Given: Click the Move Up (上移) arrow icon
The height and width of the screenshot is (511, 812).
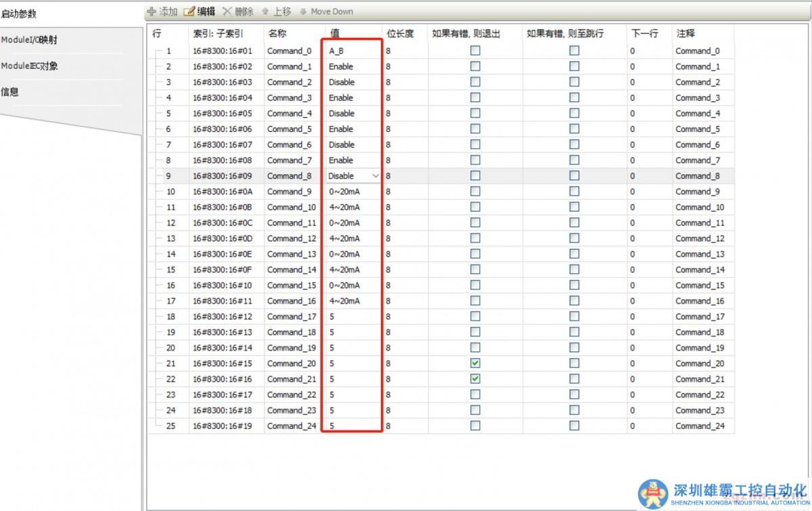Looking at the screenshot, I should pos(265,12).
